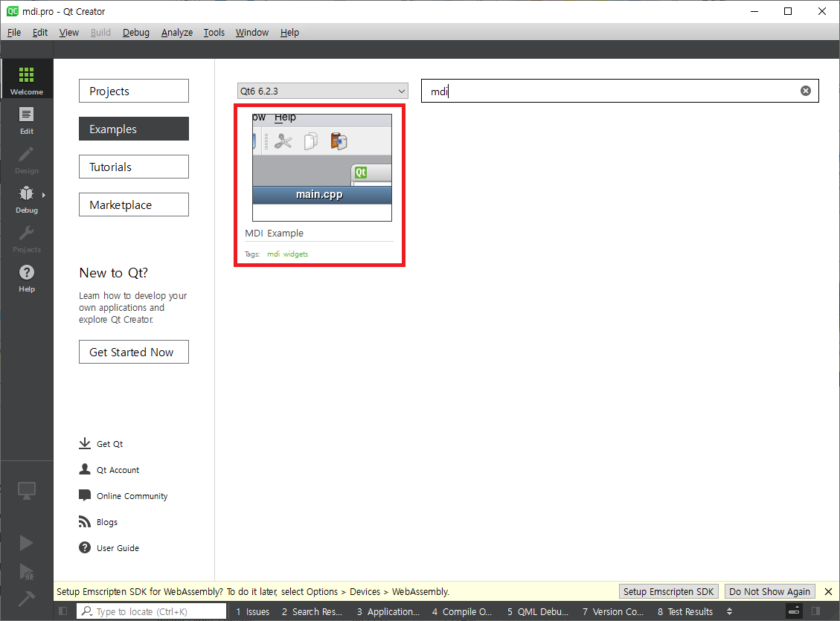Click User Guide question icon
The image size is (840, 621).
pos(85,547)
